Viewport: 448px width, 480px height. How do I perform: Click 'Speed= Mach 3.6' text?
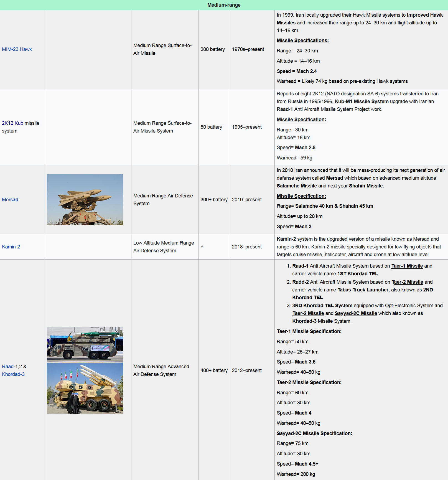[x=296, y=362]
